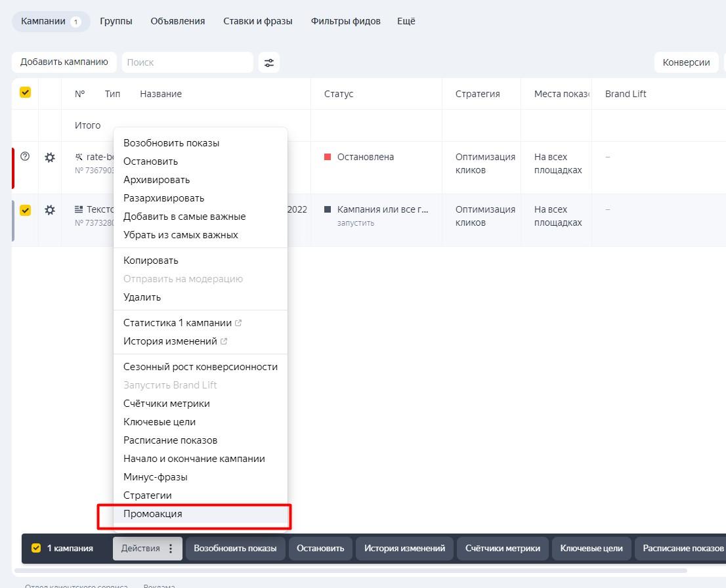Click external link icon next to Статистика 1 кампании
Viewport: 726px width, 588px height.
(238, 323)
